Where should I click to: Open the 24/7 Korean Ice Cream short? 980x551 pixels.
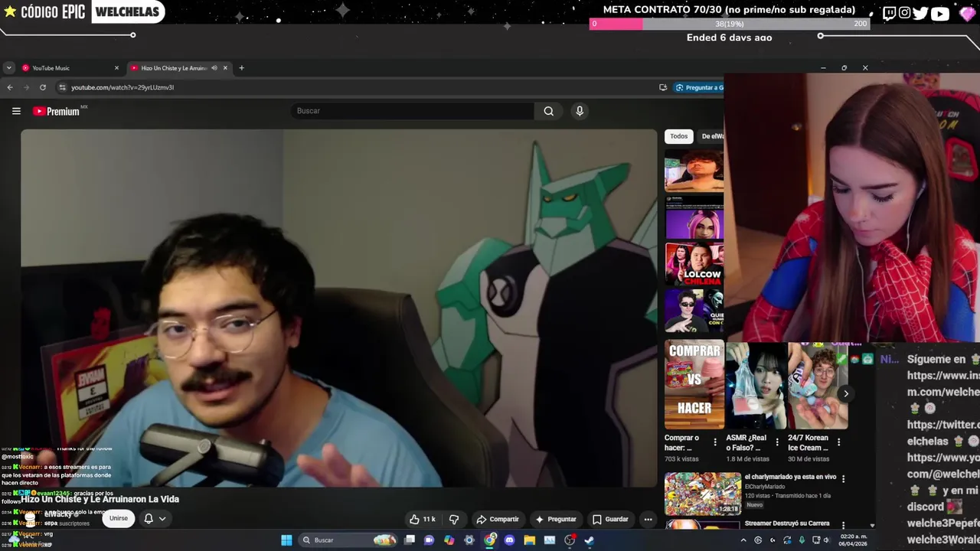click(818, 386)
